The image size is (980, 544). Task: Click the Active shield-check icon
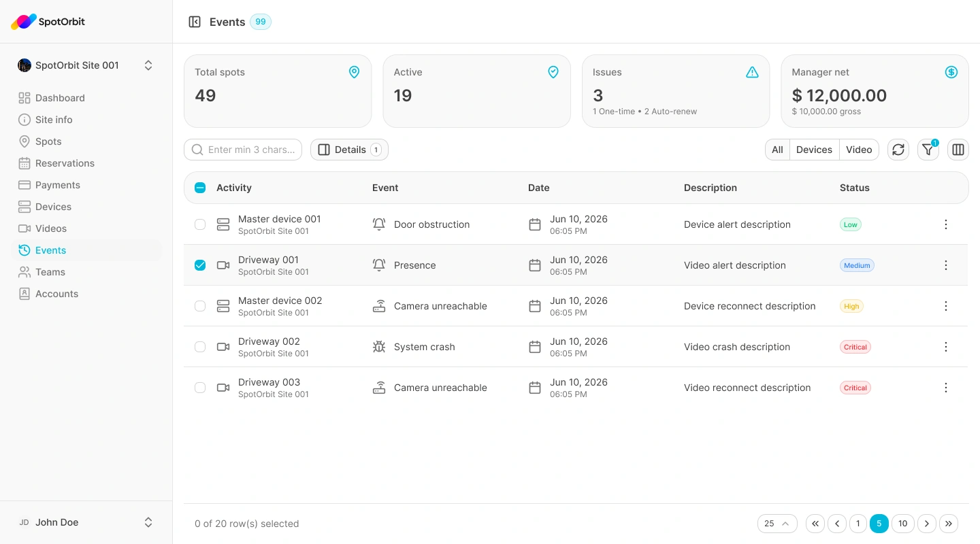point(553,72)
